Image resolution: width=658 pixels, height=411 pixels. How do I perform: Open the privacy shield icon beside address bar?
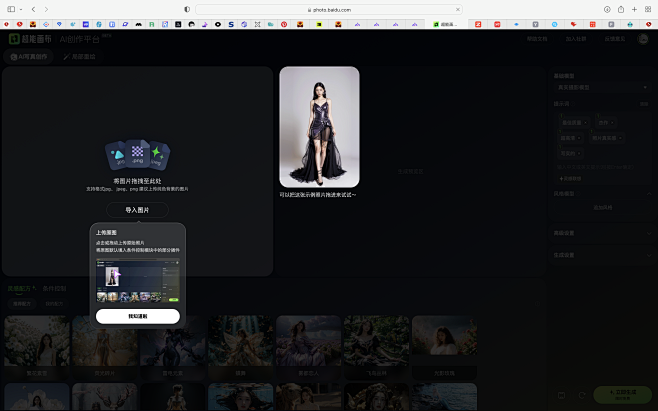point(187,9)
